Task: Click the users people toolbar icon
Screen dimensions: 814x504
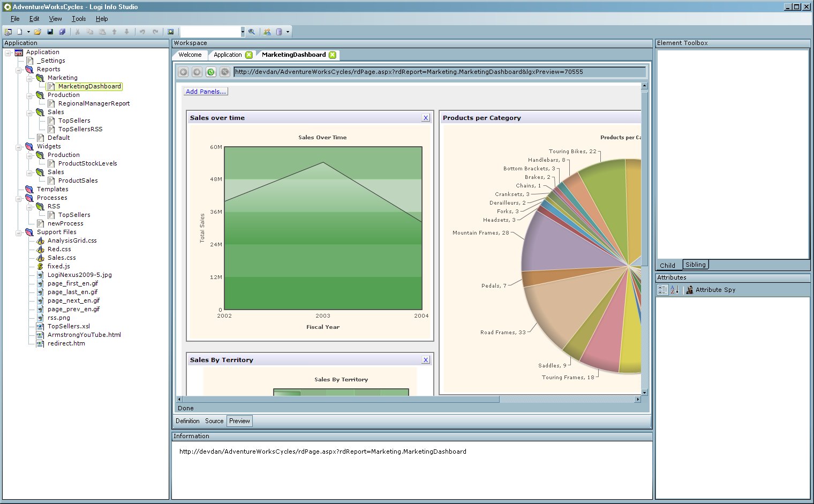Action: pos(267,32)
